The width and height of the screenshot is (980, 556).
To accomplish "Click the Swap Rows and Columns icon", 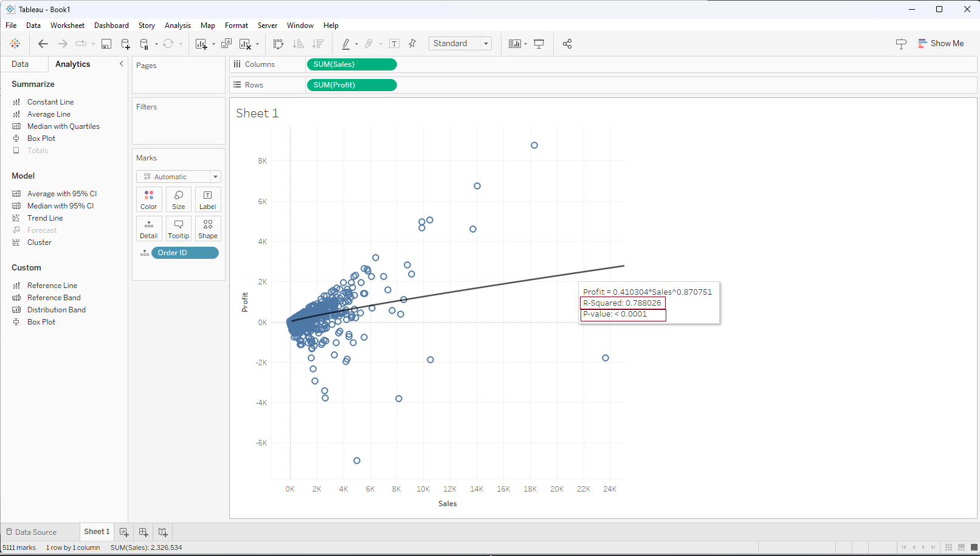I will coord(278,44).
